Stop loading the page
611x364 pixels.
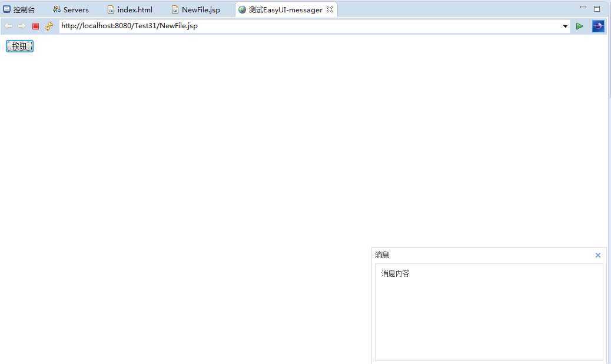pyautogui.click(x=35, y=26)
